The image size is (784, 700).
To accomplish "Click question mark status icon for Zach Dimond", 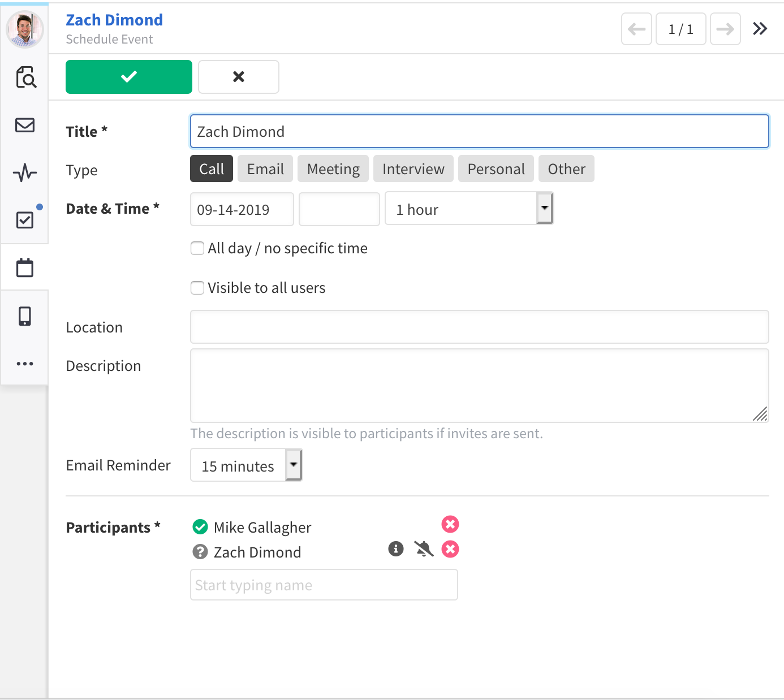I will point(200,552).
